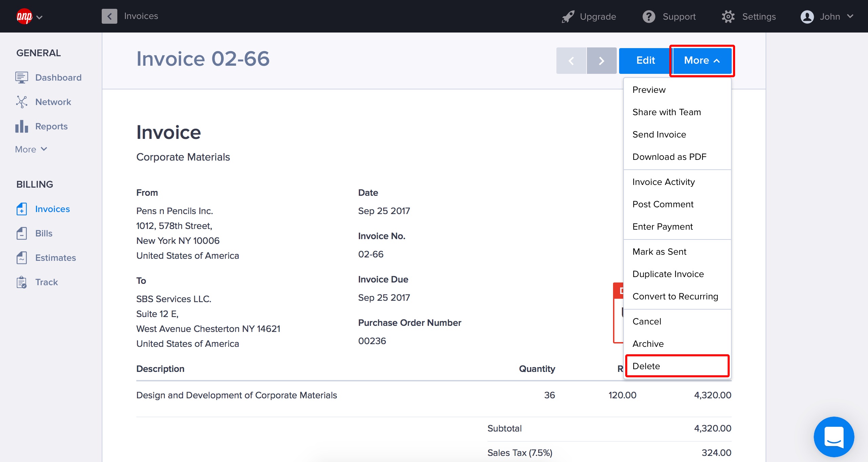Image resolution: width=868 pixels, height=462 pixels.
Task: Click the blue Edit button
Action: click(x=645, y=61)
